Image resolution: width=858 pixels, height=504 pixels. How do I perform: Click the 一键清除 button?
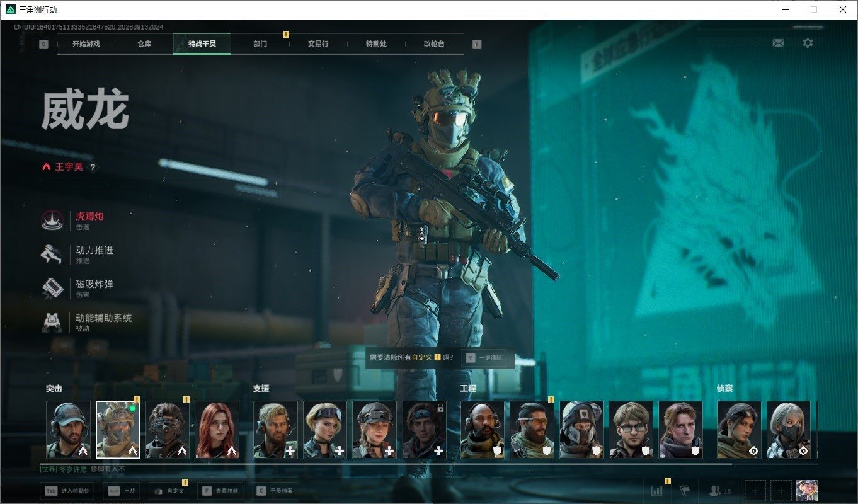[484, 358]
